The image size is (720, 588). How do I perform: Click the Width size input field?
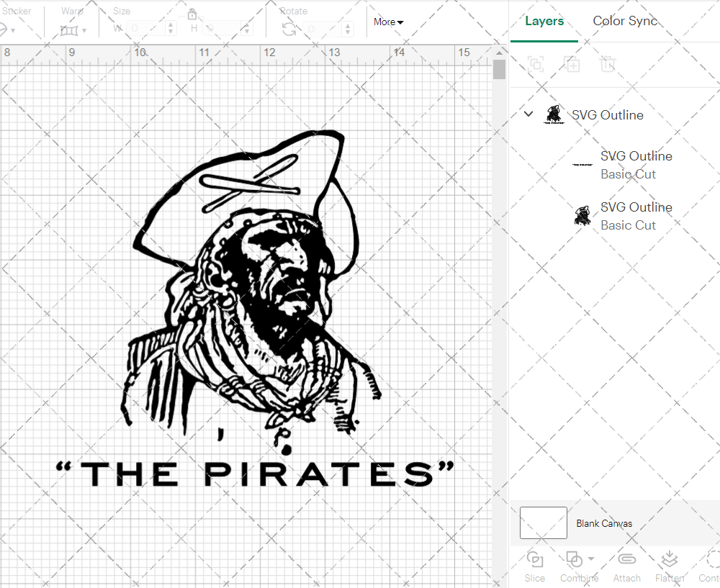point(146,29)
